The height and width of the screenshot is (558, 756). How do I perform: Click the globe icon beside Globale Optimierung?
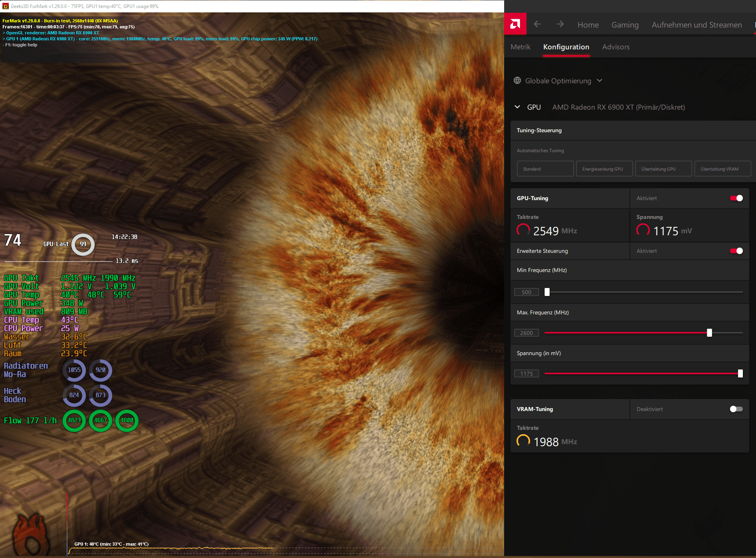click(517, 81)
